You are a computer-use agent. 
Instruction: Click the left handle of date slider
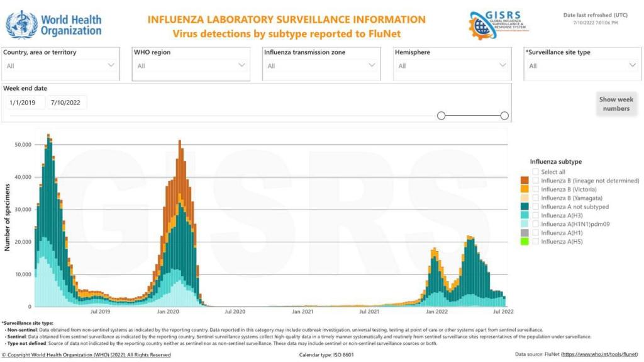click(441, 116)
